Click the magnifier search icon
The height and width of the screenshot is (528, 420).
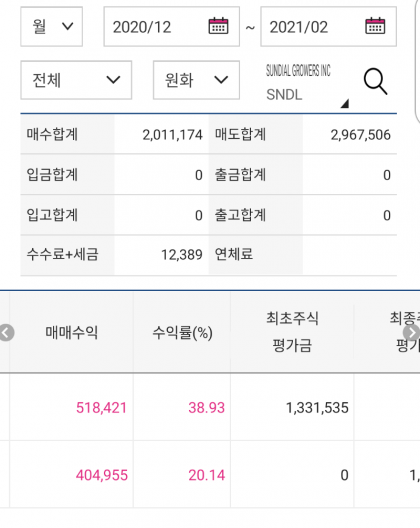375,81
